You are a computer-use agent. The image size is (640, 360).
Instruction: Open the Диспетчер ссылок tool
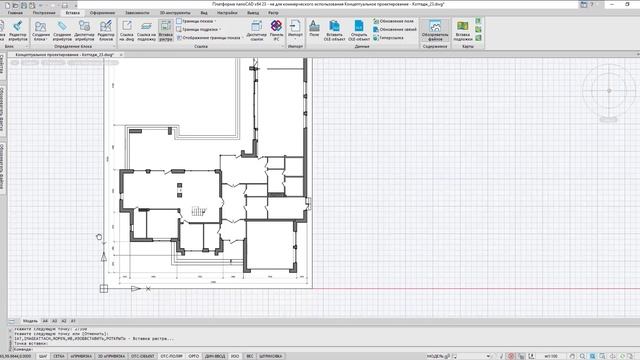coord(256,31)
